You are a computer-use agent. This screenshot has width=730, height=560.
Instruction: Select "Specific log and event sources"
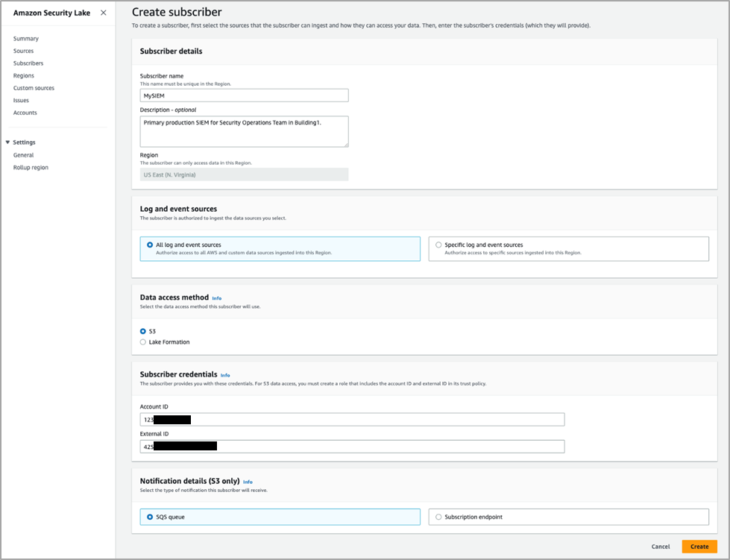pyautogui.click(x=439, y=244)
